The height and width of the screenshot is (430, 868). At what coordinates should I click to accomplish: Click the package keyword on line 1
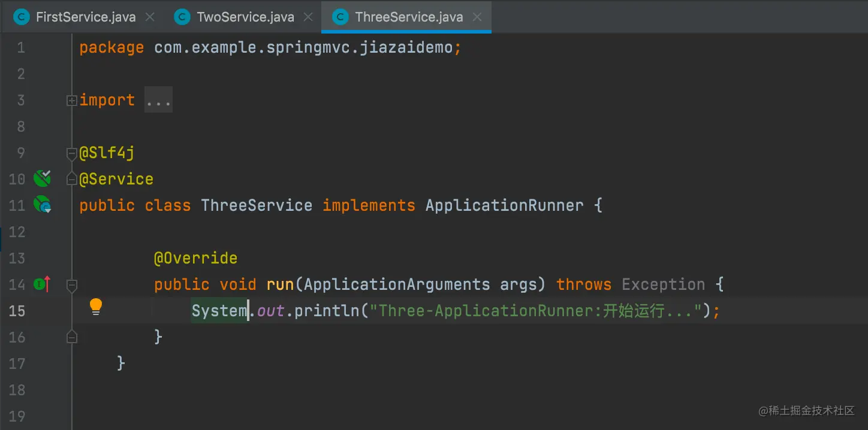point(111,47)
